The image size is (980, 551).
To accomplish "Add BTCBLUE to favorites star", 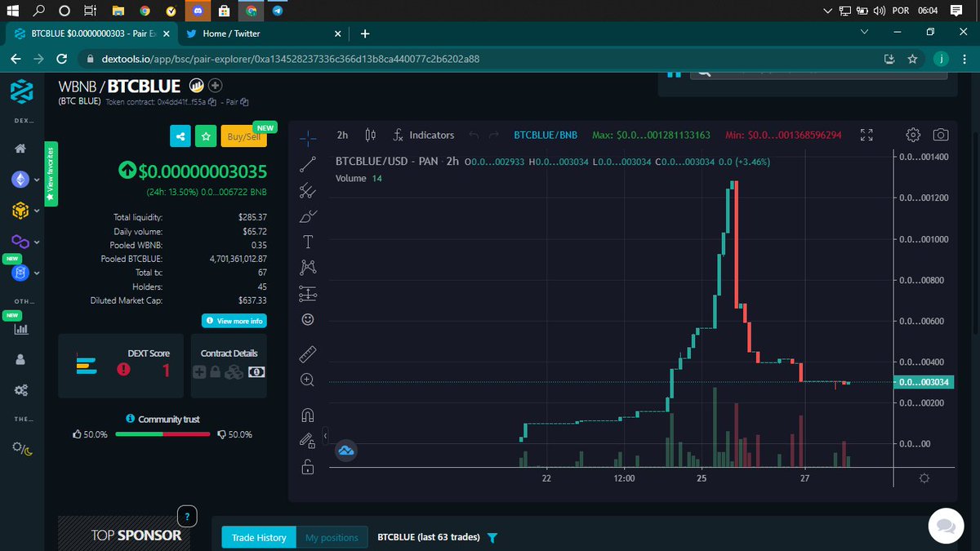I will click(x=207, y=136).
